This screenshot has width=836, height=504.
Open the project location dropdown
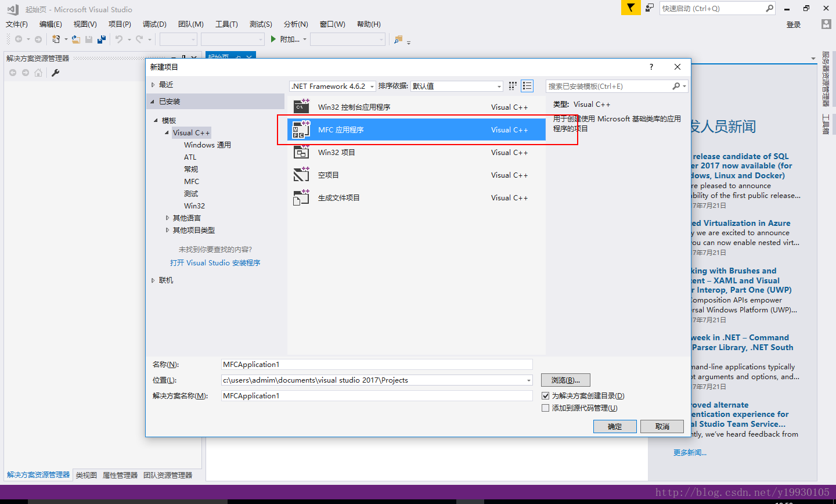[529, 380]
